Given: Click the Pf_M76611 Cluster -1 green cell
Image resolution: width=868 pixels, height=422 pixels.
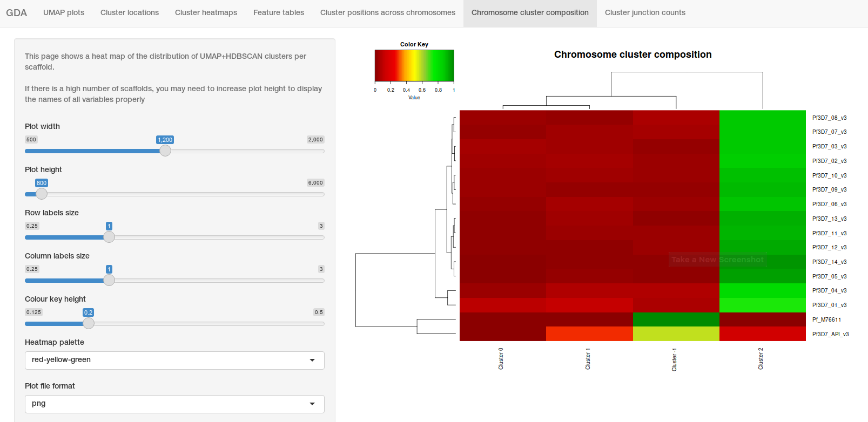Looking at the screenshot, I should [x=676, y=319].
